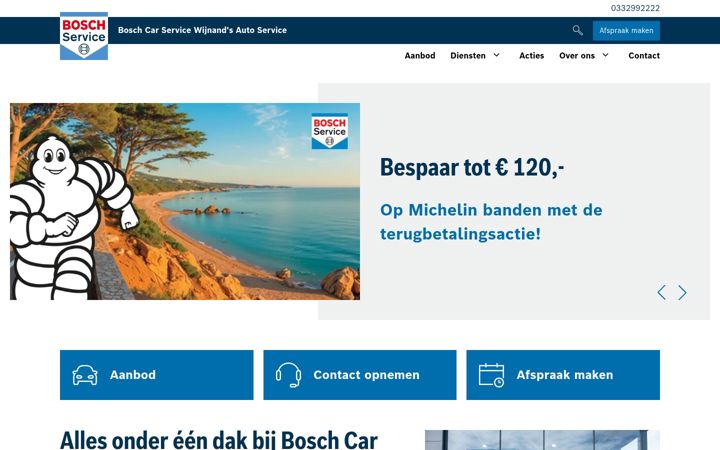Open the Contact menu item

[x=644, y=56]
